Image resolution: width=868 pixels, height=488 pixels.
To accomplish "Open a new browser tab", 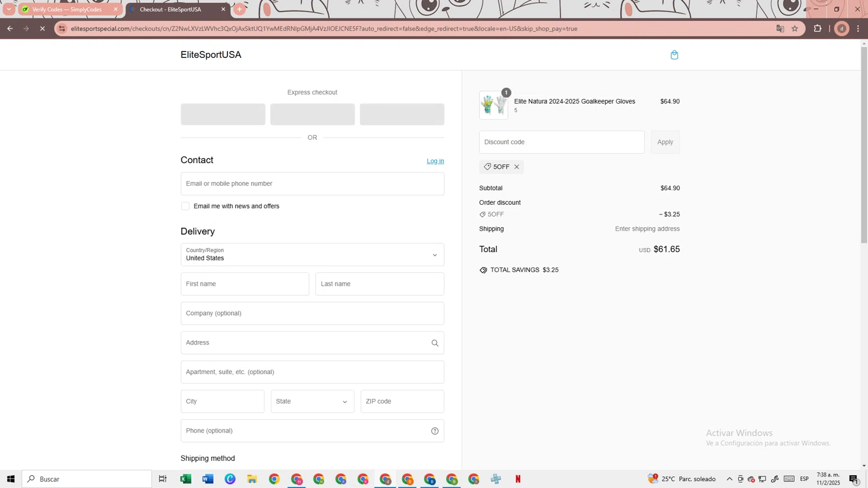I will (x=240, y=9).
